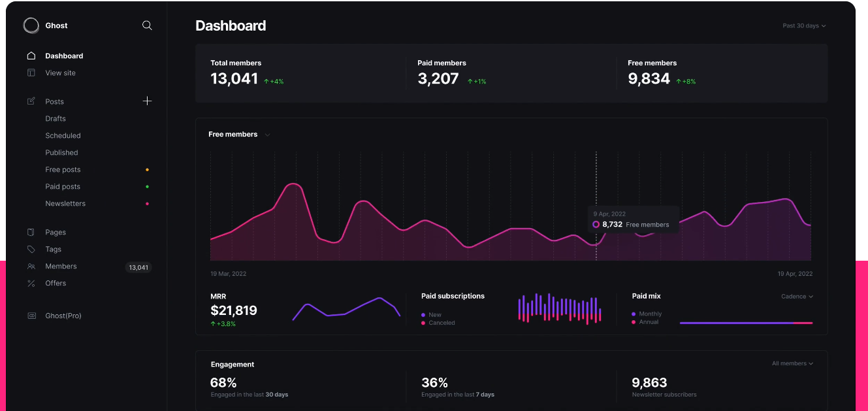Click the Members people icon

tap(31, 266)
